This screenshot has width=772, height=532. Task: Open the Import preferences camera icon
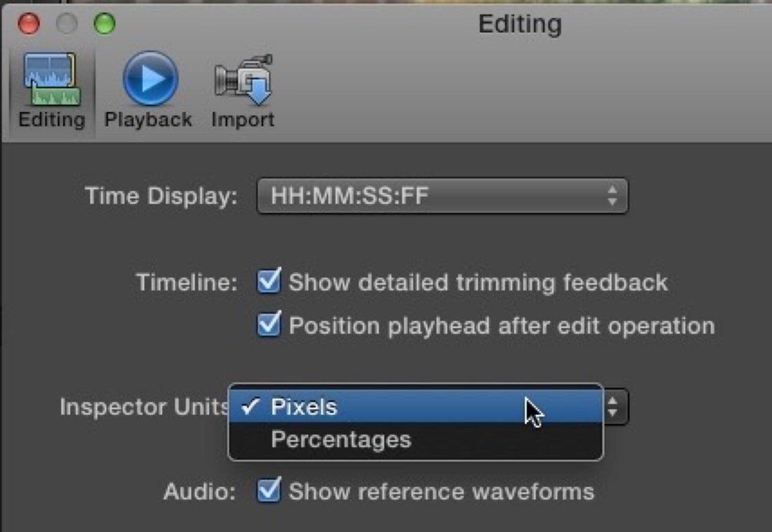[x=243, y=79]
